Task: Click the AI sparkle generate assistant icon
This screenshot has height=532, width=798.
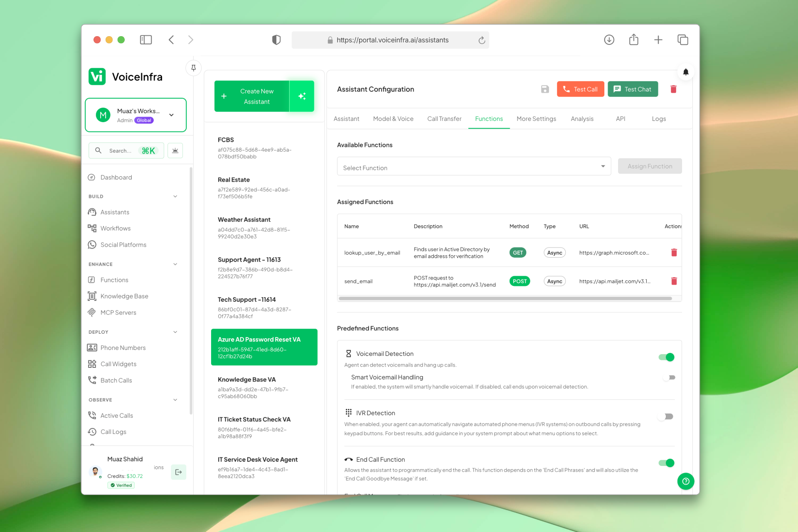Action: [x=302, y=96]
